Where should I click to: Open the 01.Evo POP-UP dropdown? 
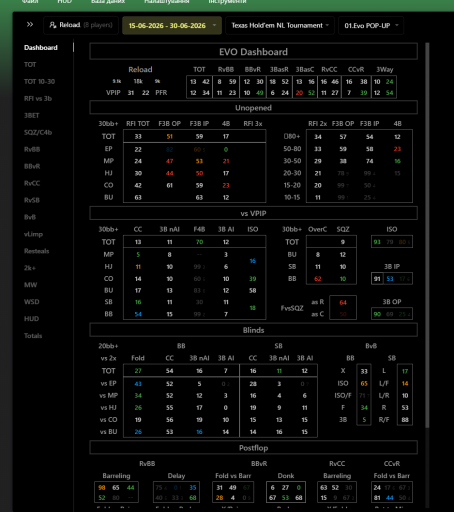click(371, 25)
